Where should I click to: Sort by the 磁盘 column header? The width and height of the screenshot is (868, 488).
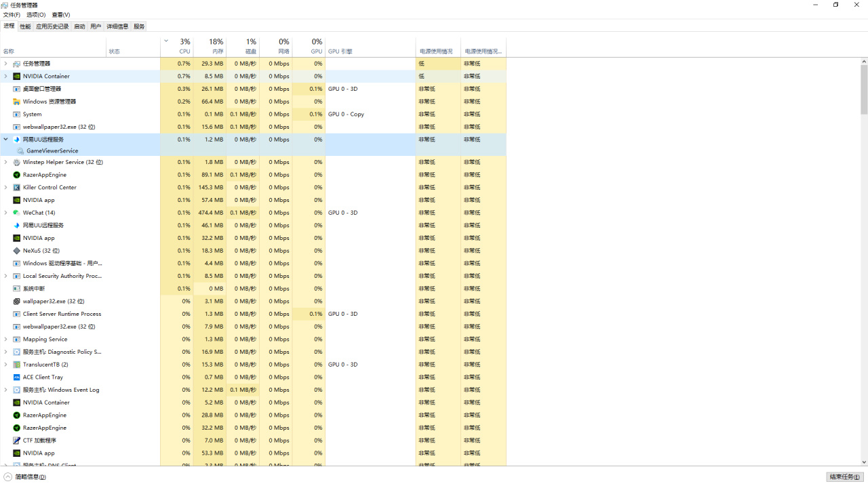(x=243, y=47)
